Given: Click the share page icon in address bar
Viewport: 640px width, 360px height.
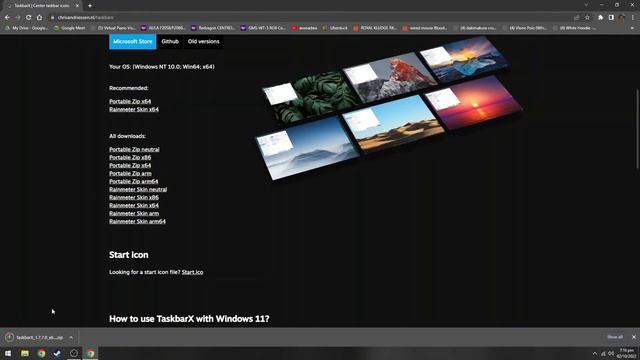Looking at the screenshot, I should (x=576, y=18).
